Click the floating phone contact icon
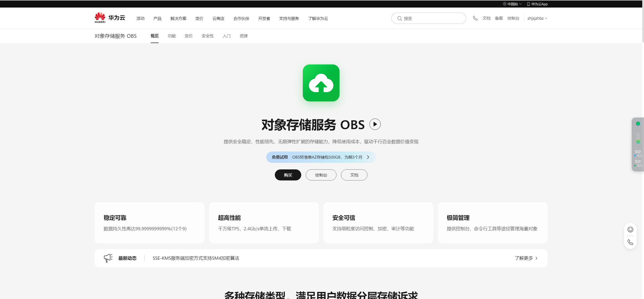This screenshot has width=644, height=299. pos(630,242)
